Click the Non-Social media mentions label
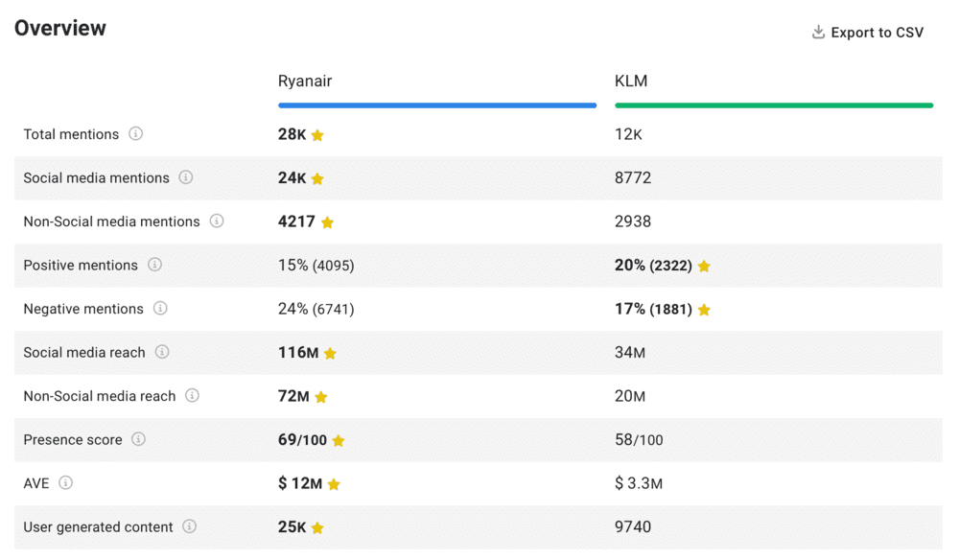The width and height of the screenshot is (959, 560). (112, 222)
